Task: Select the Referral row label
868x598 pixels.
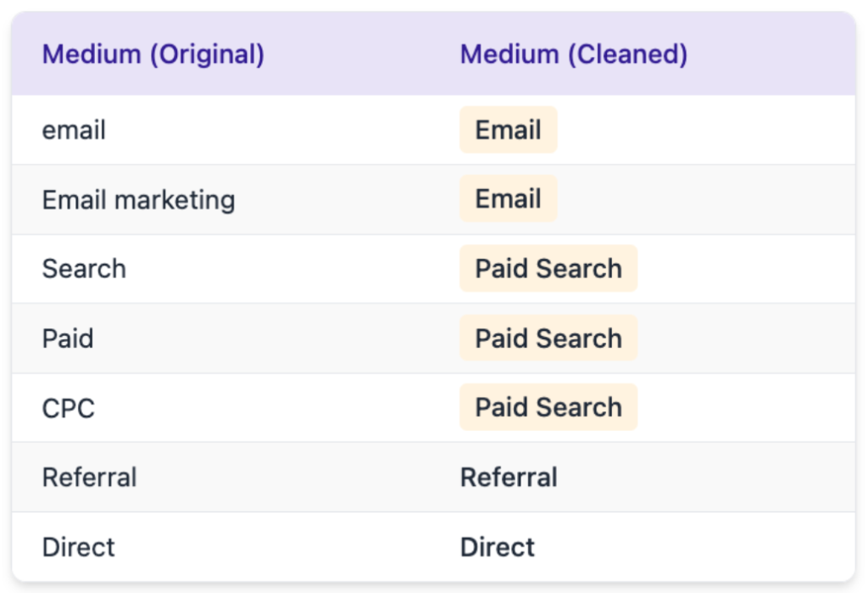Action: coord(89,477)
